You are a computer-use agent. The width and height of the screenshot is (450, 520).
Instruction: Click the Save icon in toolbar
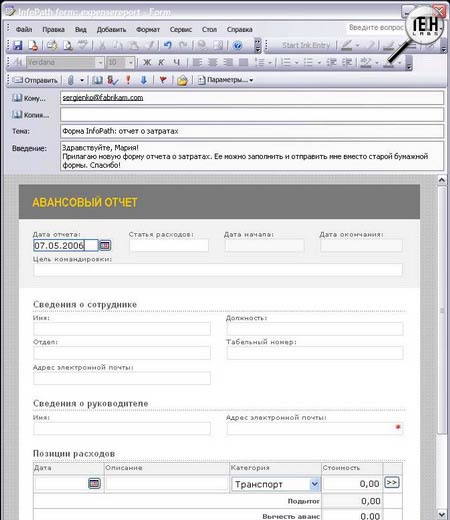(17, 45)
